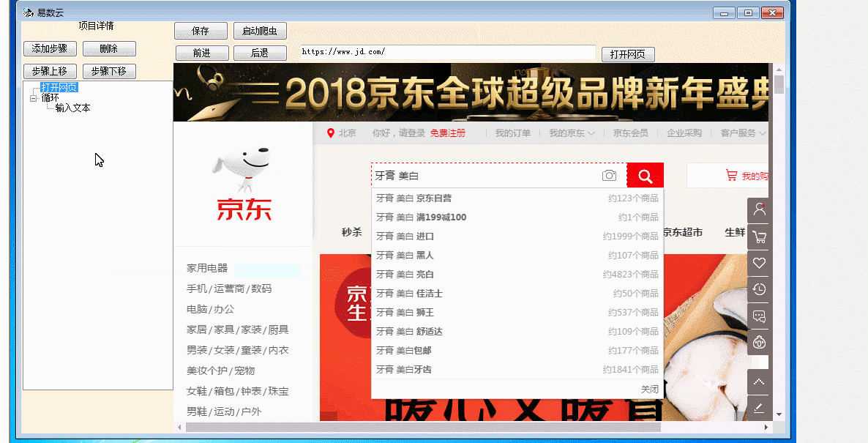Choose suggestion 牙膏 美白 黑人

517,256
